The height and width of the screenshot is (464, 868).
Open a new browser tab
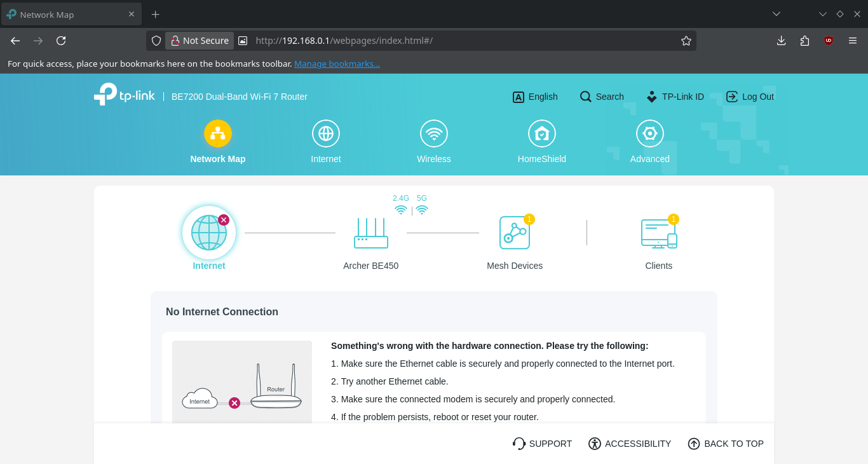tap(156, 14)
